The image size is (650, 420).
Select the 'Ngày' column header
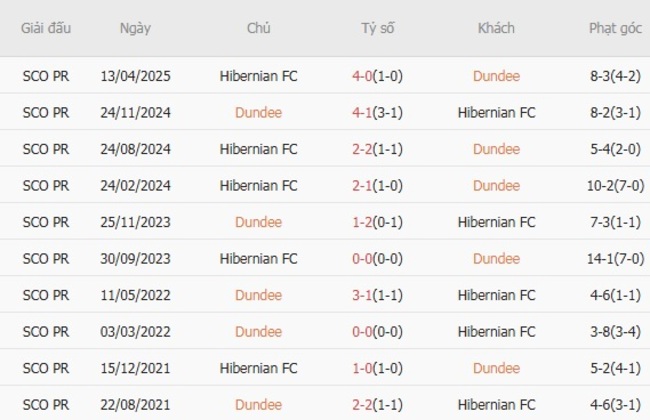(135, 28)
